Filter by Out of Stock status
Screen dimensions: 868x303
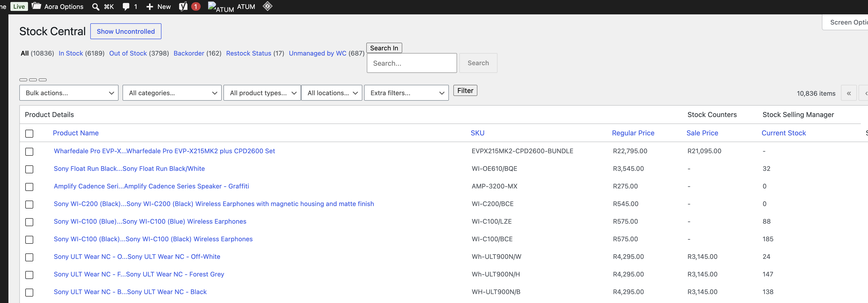coord(128,53)
